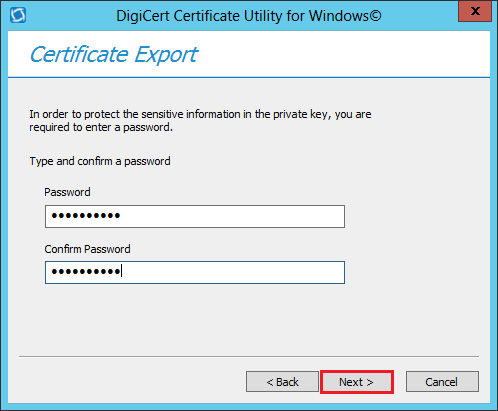Select the window title bar text
This screenshot has width=498, height=411.
(249, 16)
